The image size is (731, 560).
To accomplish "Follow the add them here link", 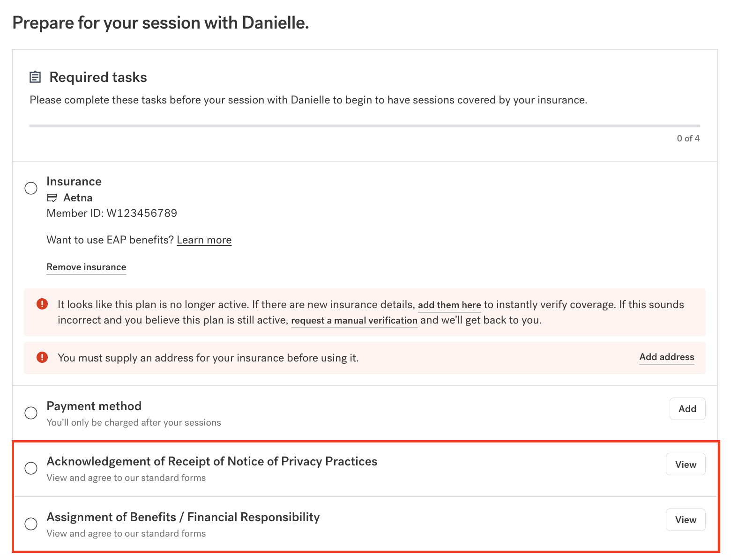I will (449, 305).
